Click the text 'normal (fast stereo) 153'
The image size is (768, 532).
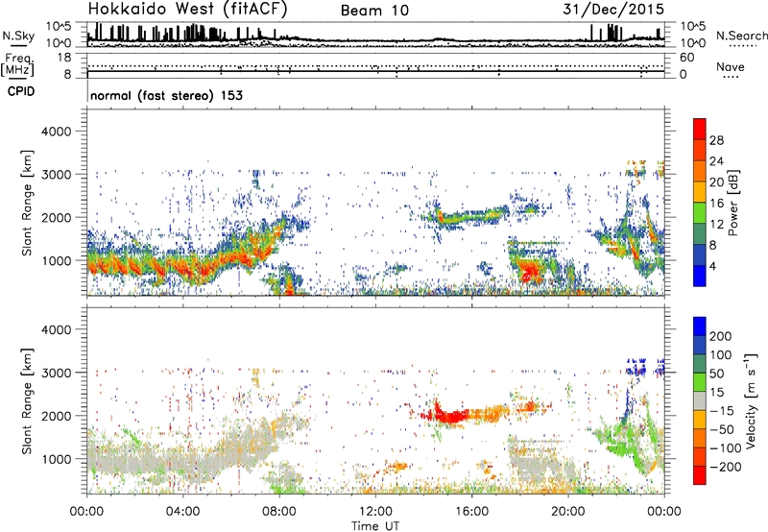(166, 95)
